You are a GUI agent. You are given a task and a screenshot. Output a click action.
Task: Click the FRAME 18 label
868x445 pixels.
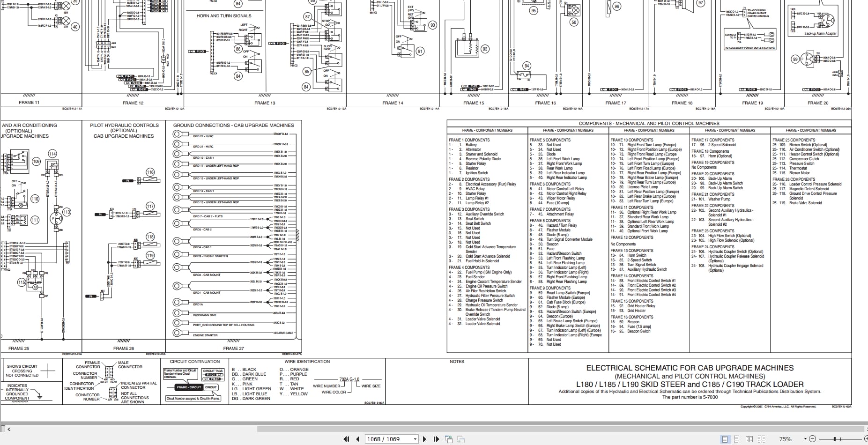coord(682,103)
